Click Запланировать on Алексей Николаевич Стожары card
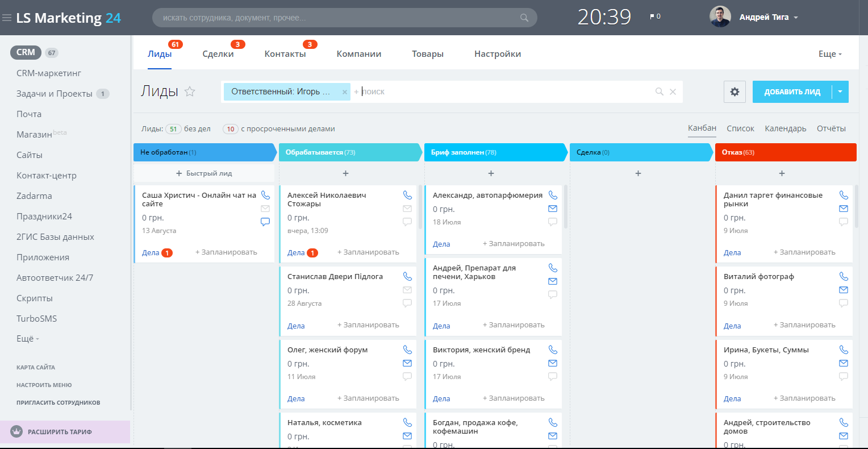This screenshot has height=449, width=868. 368,252
